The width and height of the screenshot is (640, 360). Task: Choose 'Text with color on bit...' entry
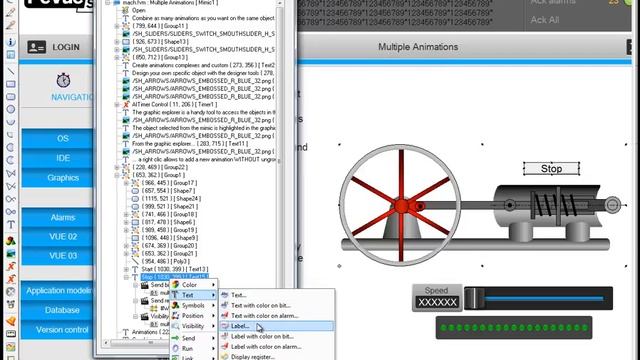[x=277, y=305]
